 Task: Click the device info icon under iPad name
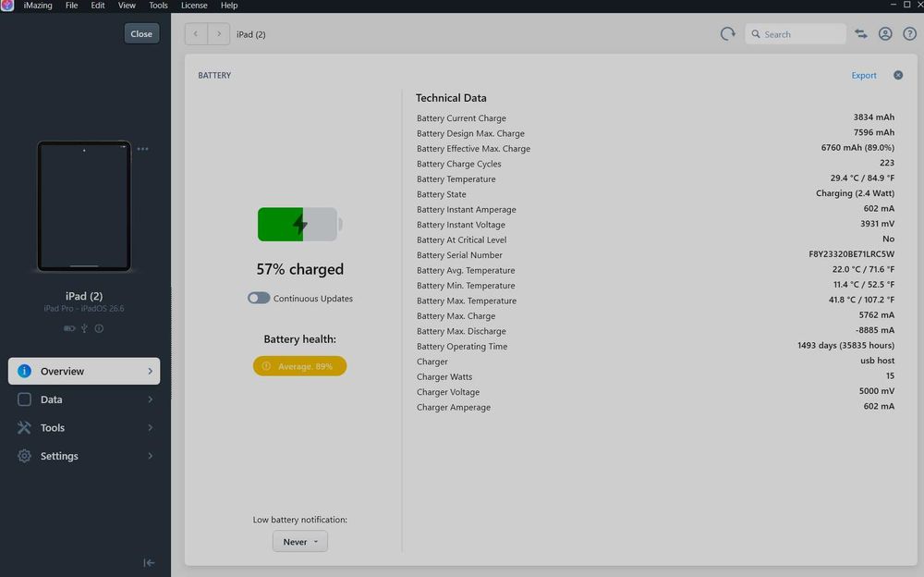[x=99, y=328]
